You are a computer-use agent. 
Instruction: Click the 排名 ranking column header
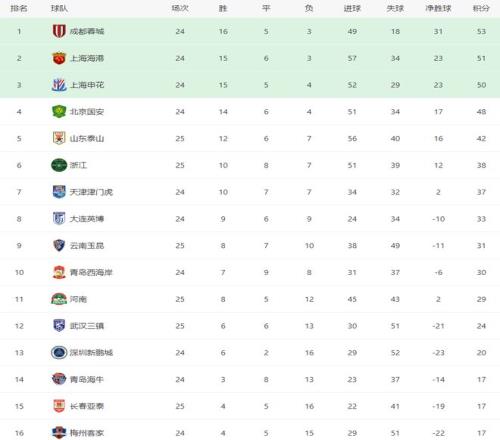pyautogui.click(x=19, y=8)
